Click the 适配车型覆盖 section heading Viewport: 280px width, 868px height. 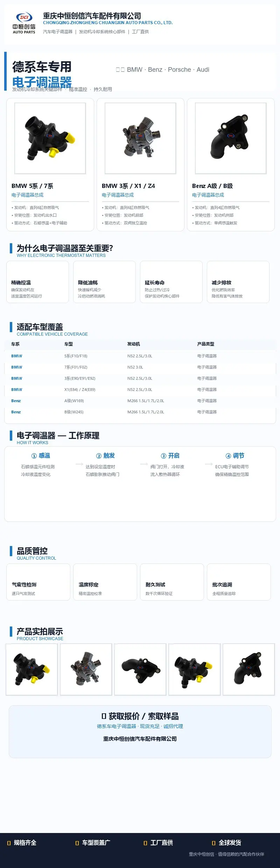(x=40, y=327)
